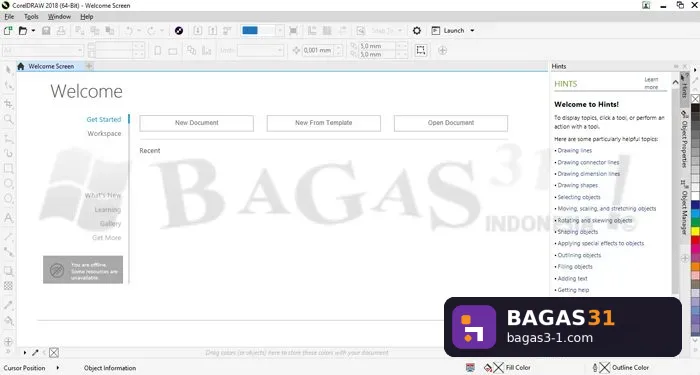This screenshot has width=700, height=375.
Task: Open the Help menu
Action: tap(87, 17)
